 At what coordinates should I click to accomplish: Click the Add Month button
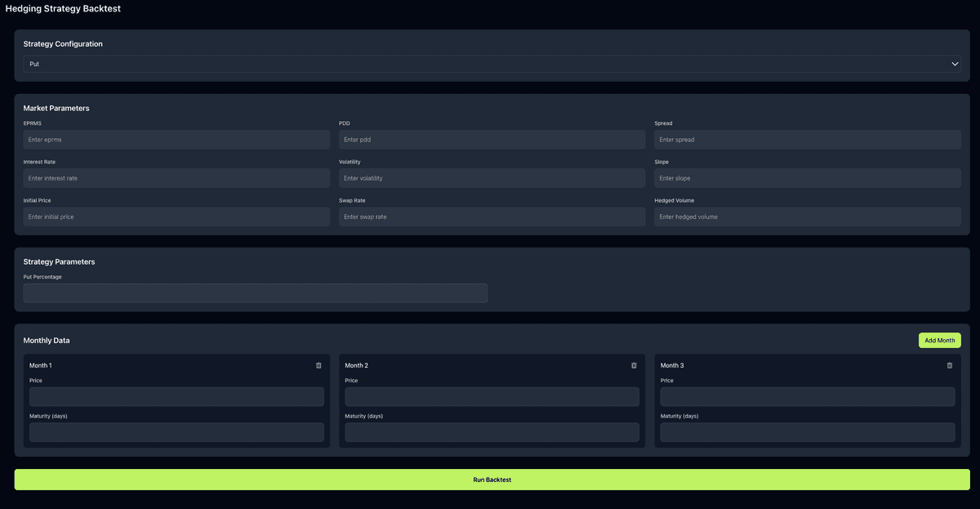point(939,340)
